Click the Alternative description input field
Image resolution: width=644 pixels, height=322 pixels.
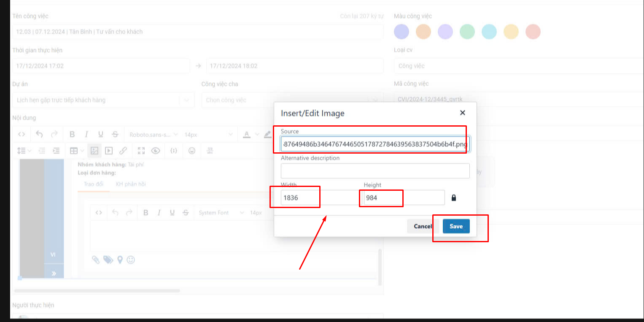375,171
